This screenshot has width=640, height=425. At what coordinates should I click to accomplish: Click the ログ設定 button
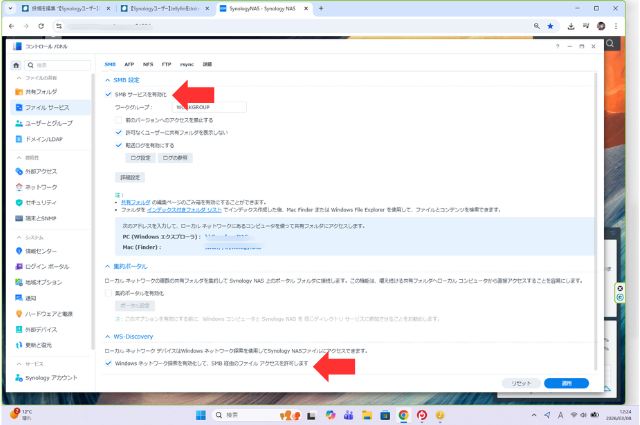(x=140, y=157)
